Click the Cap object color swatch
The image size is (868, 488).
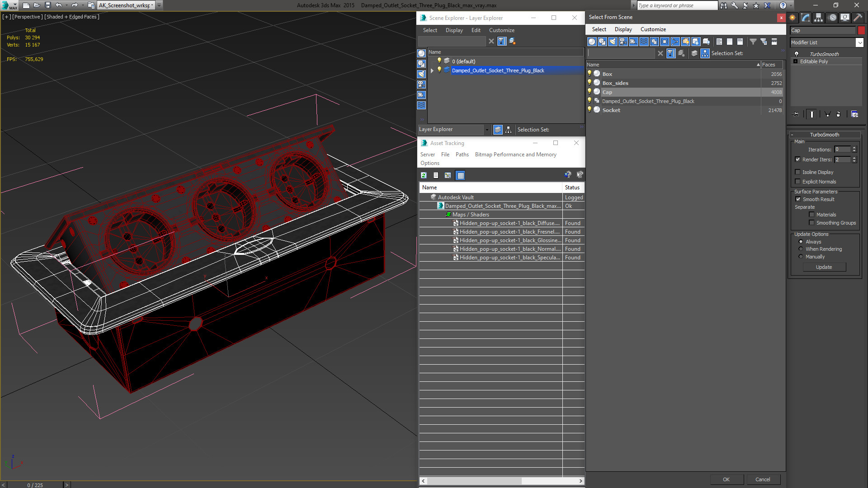coord(861,30)
